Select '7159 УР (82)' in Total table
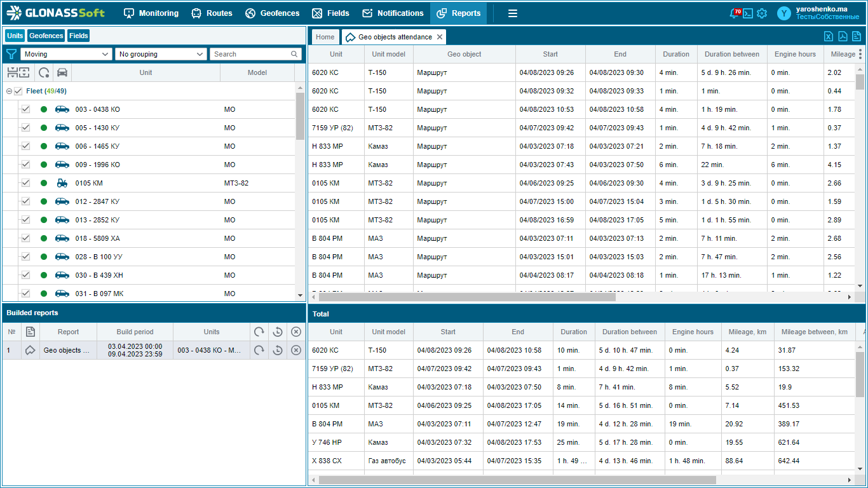Image resolution: width=868 pixels, height=488 pixels. pyautogui.click(x=332, y=369)
